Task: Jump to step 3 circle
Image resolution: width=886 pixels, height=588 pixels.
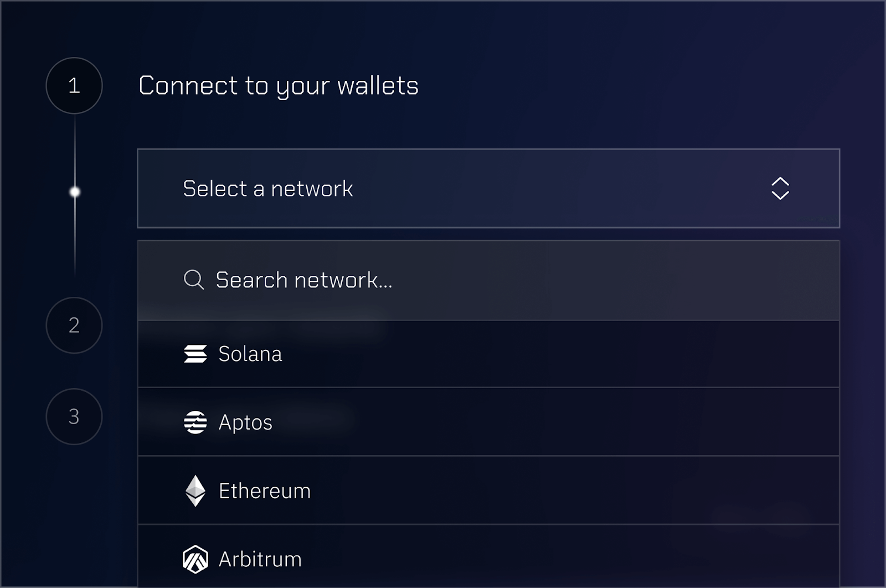Action: tap(74, 416)
